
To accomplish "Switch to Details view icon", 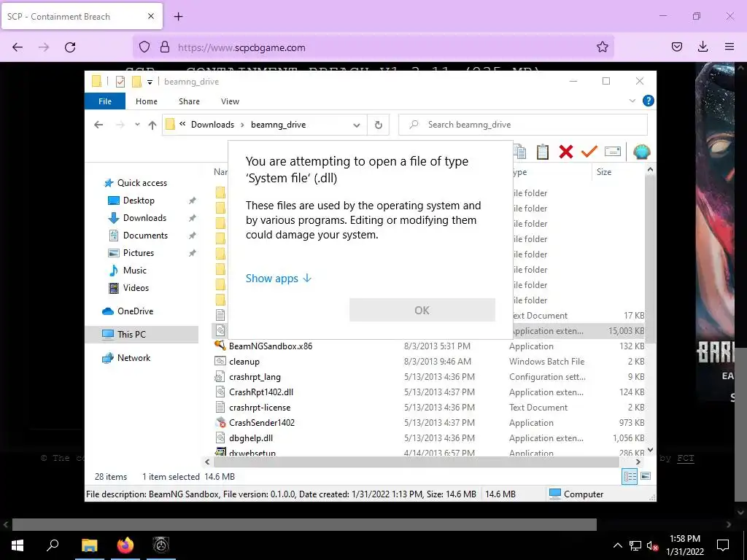I will [x=630, y=476].
